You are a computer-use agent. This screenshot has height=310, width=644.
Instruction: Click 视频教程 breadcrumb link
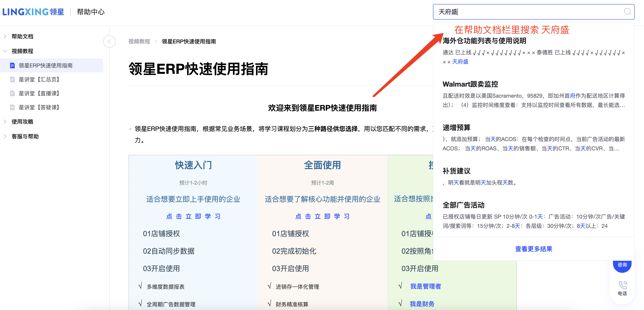tap(139, 41)
